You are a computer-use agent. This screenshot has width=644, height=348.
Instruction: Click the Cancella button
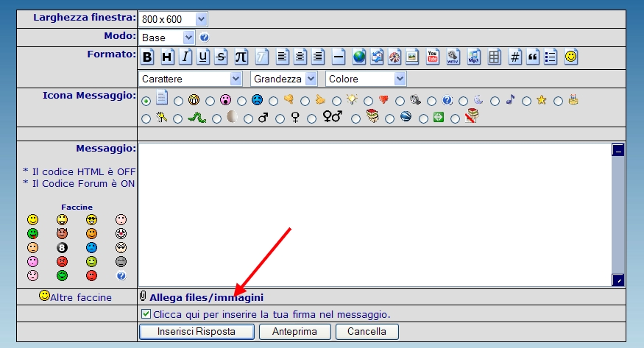(x=367, y=332)
